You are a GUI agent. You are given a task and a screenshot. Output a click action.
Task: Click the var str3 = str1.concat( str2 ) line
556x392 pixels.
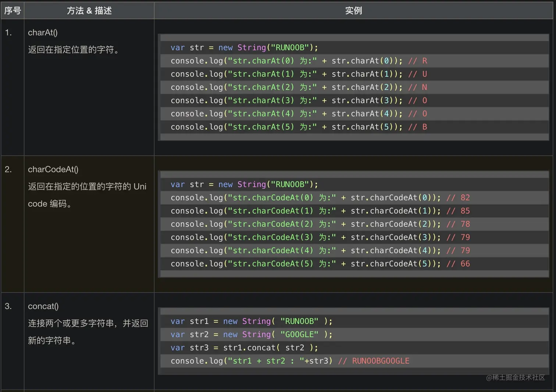tap(244, 347)
